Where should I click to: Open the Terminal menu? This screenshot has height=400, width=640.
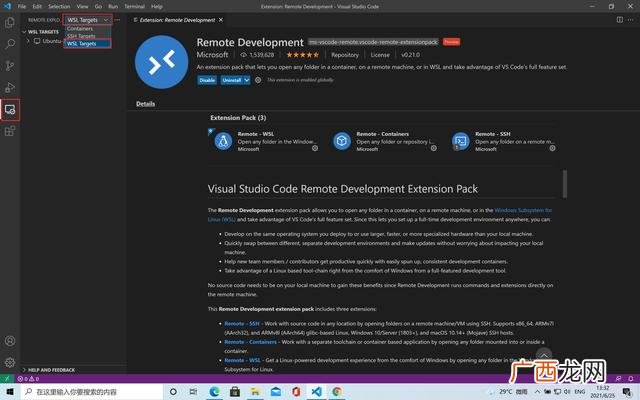pyautogui.click(x=135, y=7)
